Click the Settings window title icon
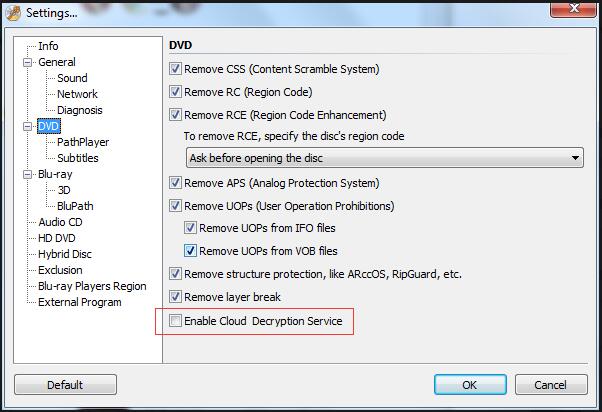This screenshot has height=412, width=602. [12, 12]
